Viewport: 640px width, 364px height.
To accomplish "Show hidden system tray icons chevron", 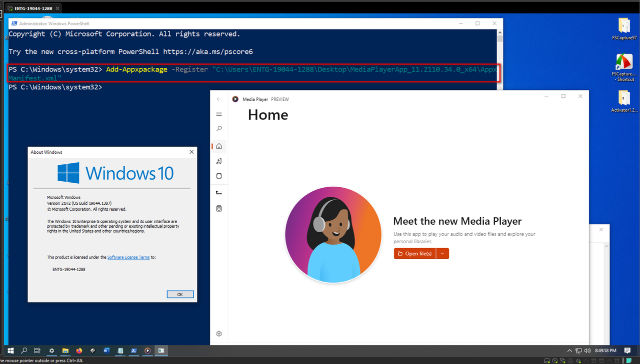I will [569, 351].
